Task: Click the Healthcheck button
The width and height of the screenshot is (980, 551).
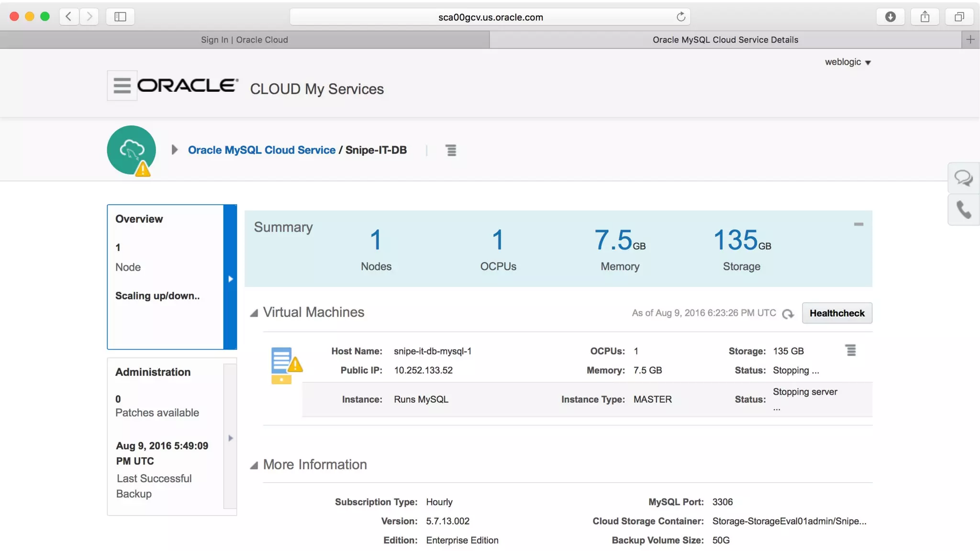Action: pos(836,313)
